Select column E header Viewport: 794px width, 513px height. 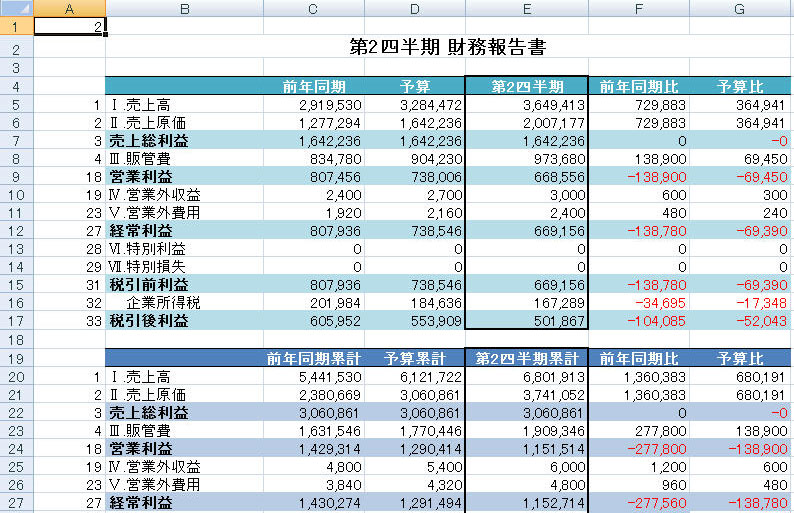(527, 8)
